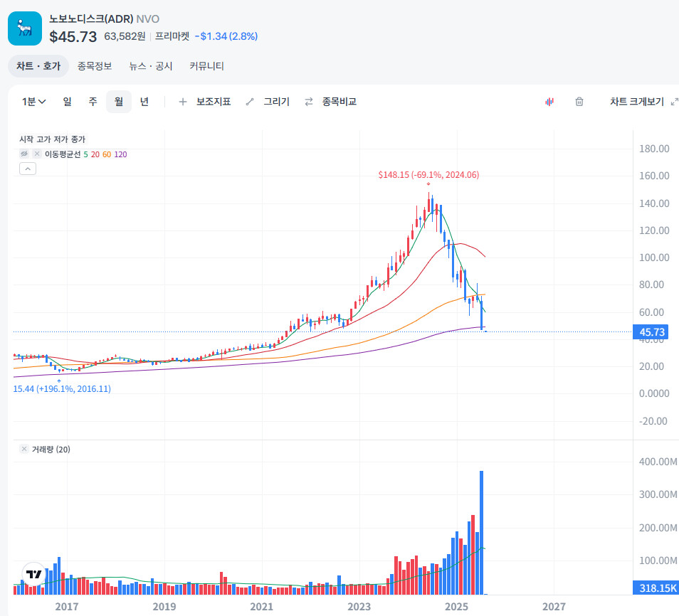
Task: Select the 일 daily interval
Action: [67, 102]
